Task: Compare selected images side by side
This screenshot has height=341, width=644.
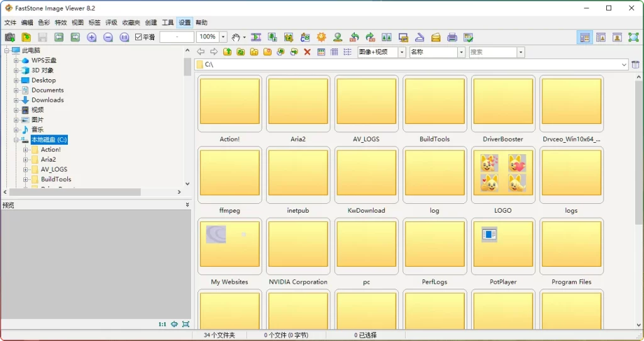Action: [x=387, y=37]
